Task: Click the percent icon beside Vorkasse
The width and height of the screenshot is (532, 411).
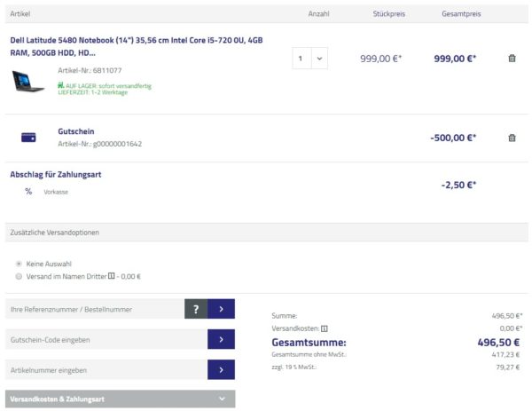Action: pos(28,191)
